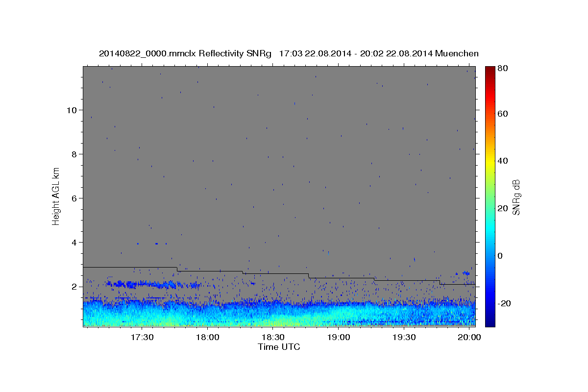588x392 pixels.
Task: Click the colorbar value -20
Action: (x=504, y=303)
